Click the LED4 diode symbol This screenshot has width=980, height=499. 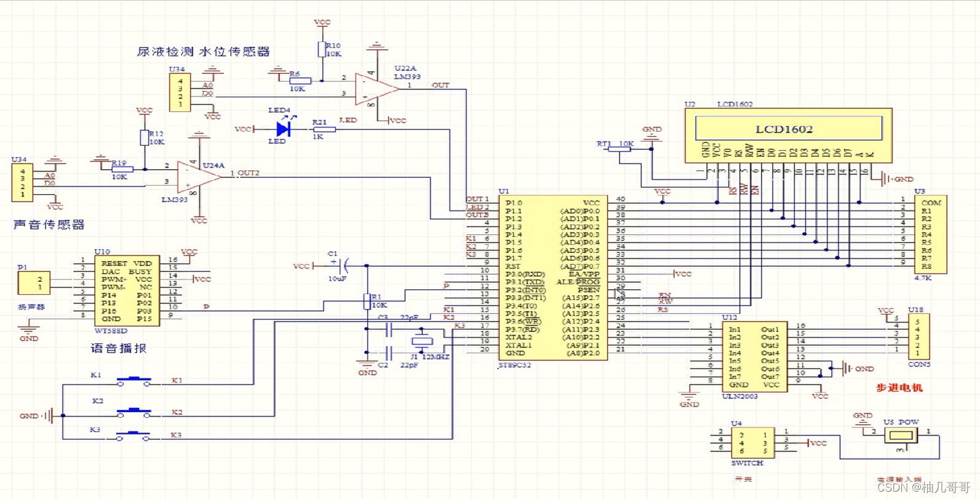283,129
